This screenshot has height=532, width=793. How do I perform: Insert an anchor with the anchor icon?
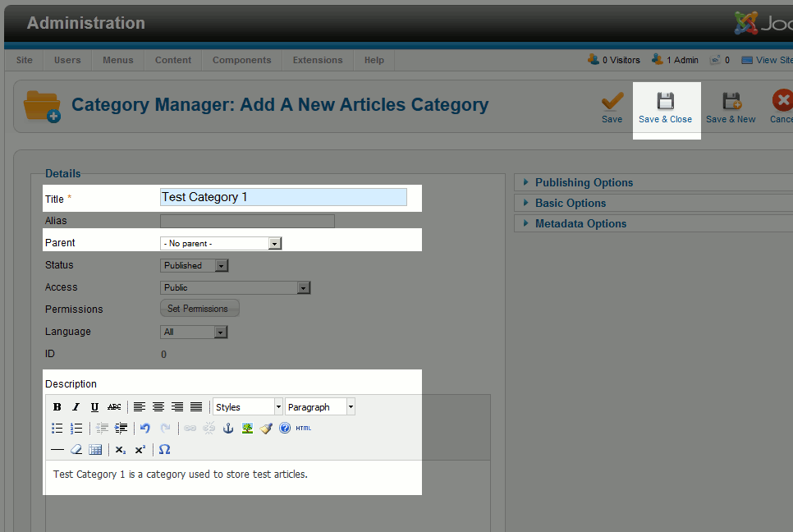coord(229,429)
